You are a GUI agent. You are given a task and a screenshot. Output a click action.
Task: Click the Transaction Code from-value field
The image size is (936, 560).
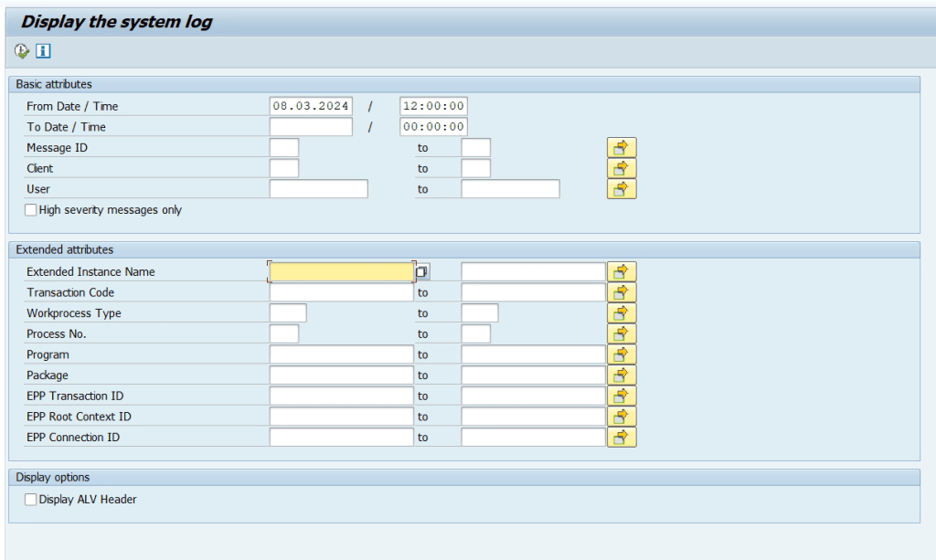coord(341,292)
